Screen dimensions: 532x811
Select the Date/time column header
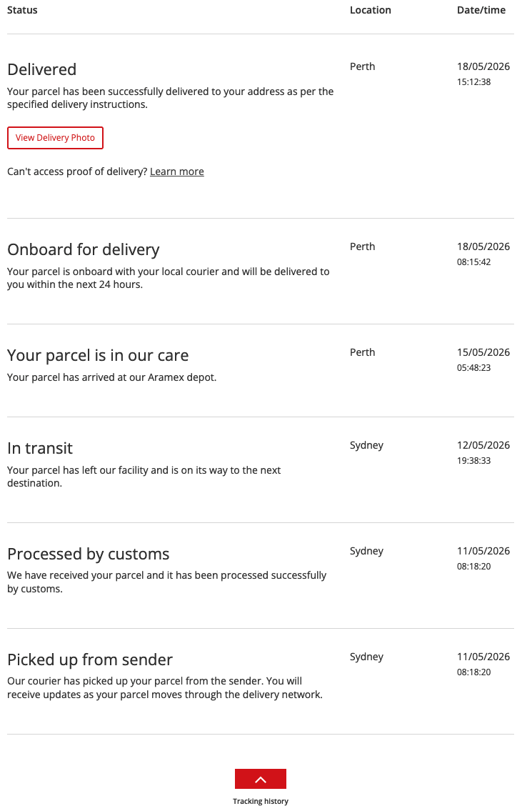[x=481, y=10]
